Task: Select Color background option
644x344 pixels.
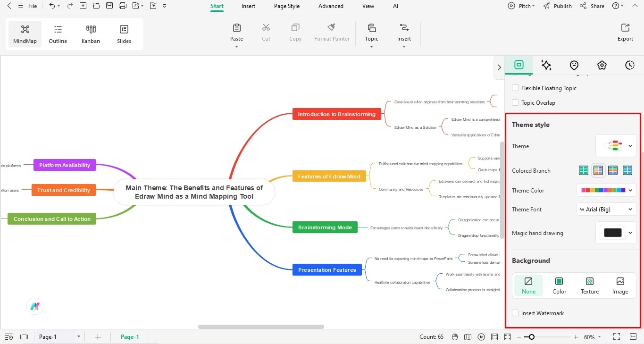Action: (559, 285)
